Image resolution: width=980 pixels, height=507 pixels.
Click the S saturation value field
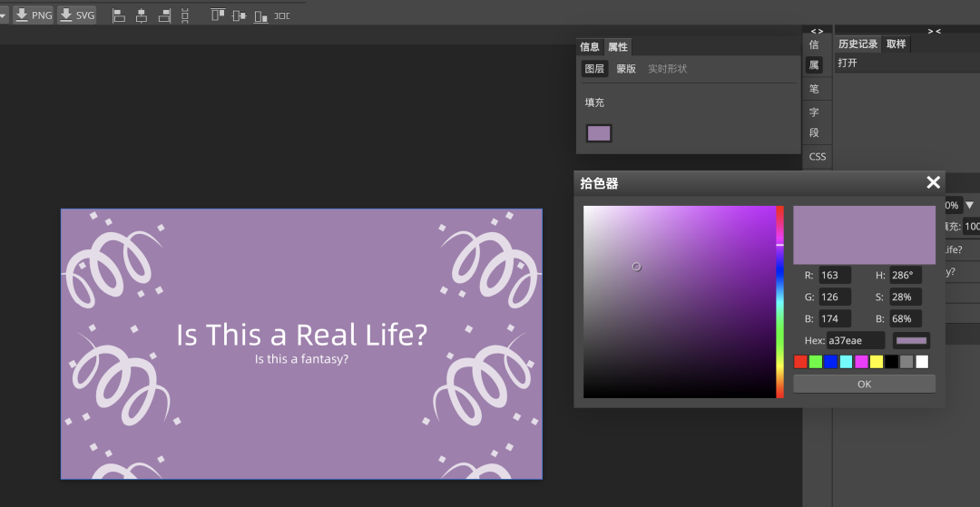[x=906, y=297]
